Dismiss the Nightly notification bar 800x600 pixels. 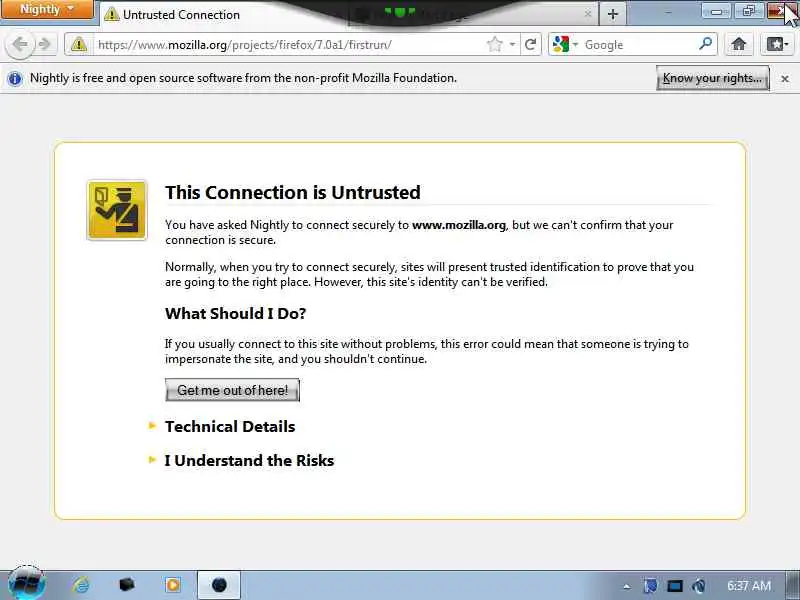785,79
